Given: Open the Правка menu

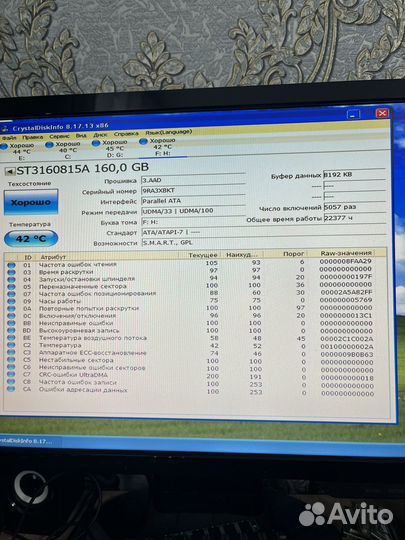Looking at the screenshot, I should tap(32, 137).
